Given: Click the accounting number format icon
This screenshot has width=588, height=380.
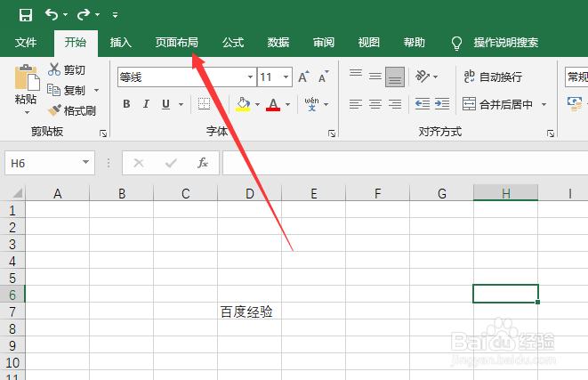Looking at the screenshot, I should pyautogui.click(x=575, y=104).
